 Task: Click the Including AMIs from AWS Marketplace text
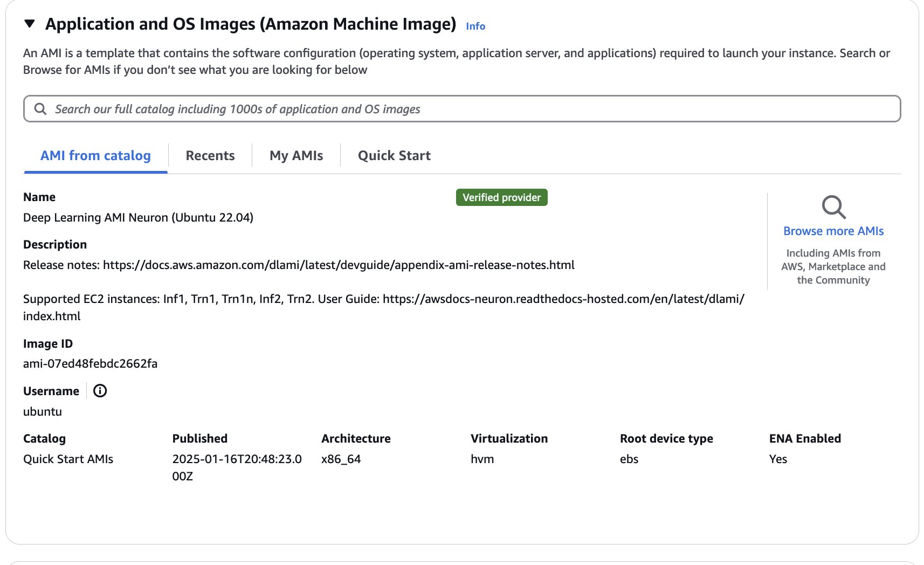[x=833, y=267]
